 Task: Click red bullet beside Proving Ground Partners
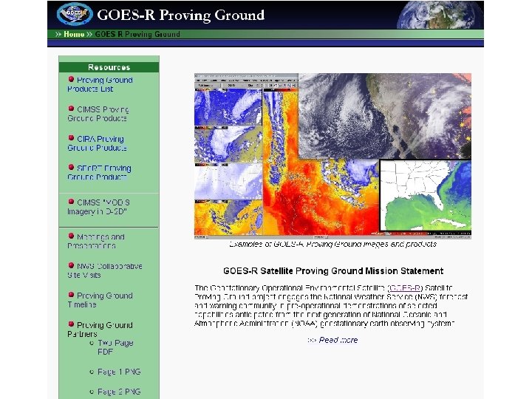point(71,324)
